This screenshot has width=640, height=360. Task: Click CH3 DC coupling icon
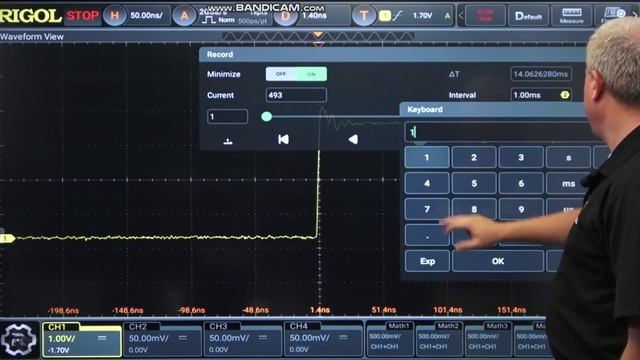pyautogui.click(x=263, y=338)
